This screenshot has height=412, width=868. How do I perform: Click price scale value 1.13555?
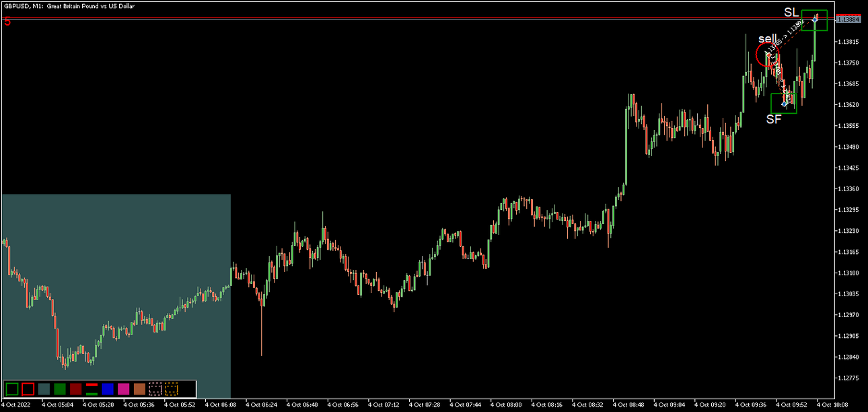click(848, 126)
